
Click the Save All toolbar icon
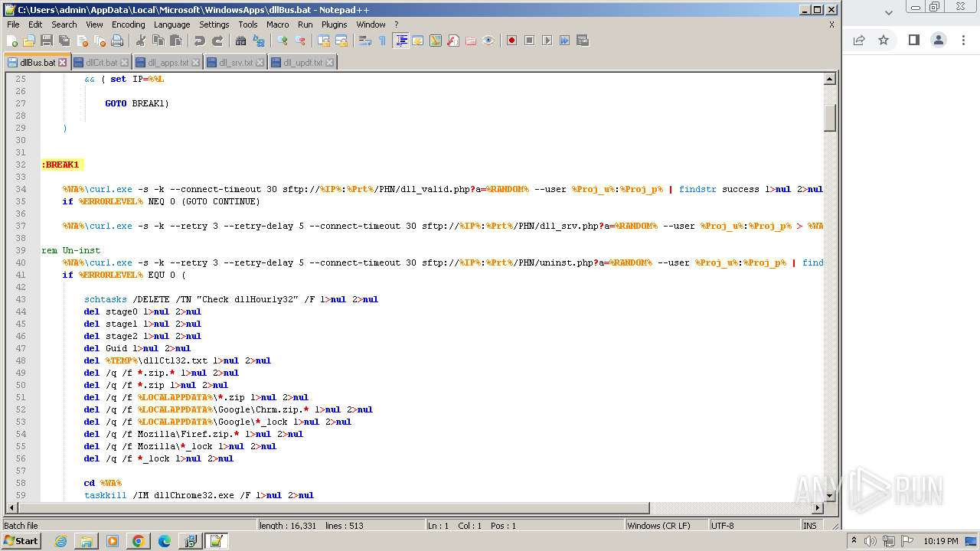(64, 41)
